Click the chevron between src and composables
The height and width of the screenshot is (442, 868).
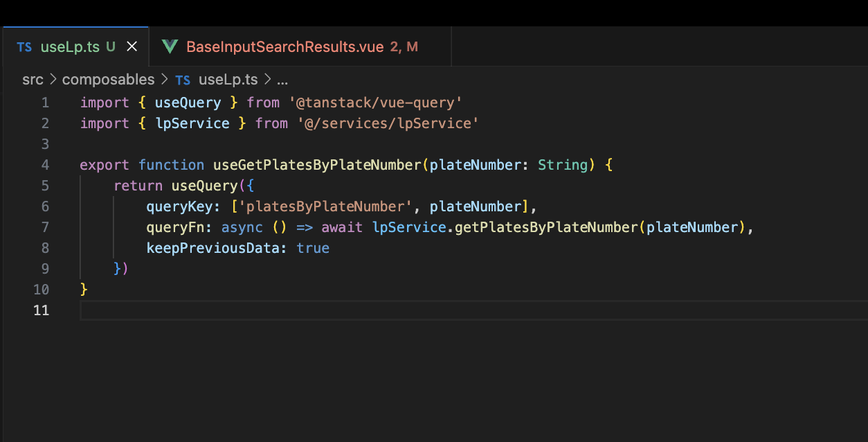53,80
